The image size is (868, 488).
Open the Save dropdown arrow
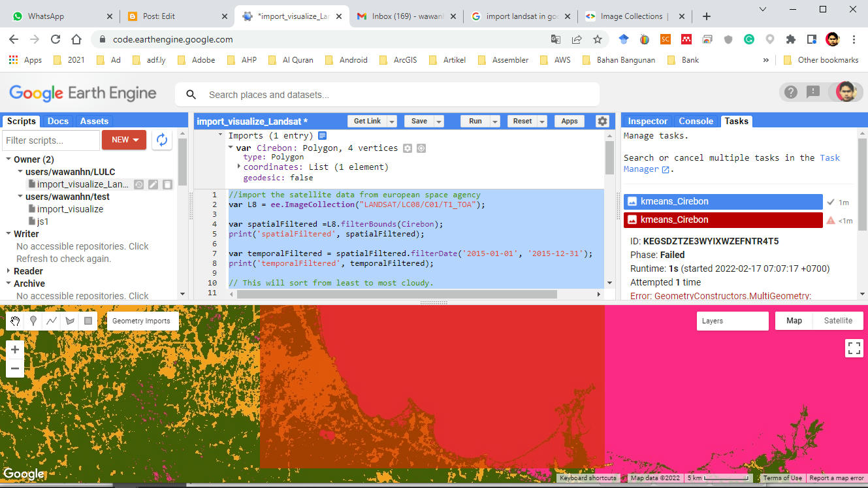click(x=439, y=122)
